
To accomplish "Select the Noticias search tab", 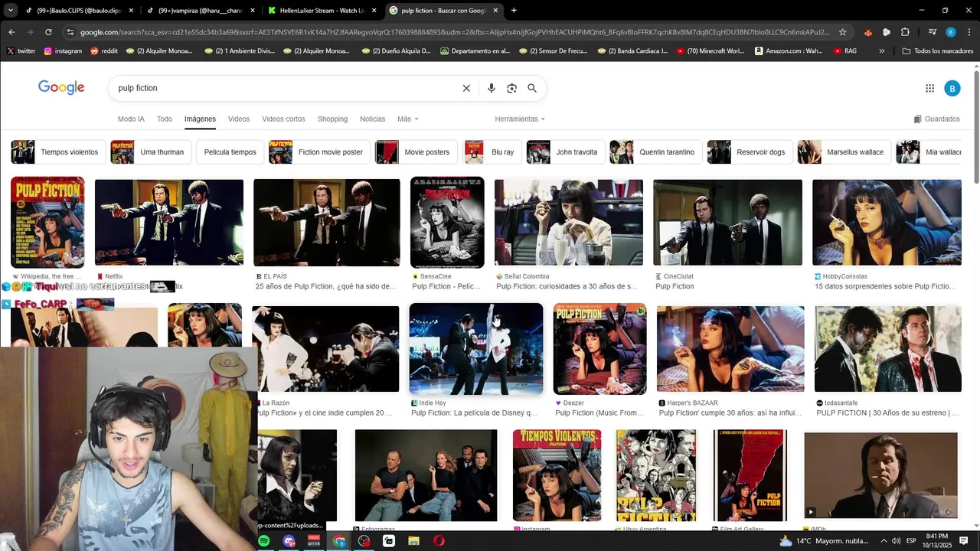I will click(372, 119).
